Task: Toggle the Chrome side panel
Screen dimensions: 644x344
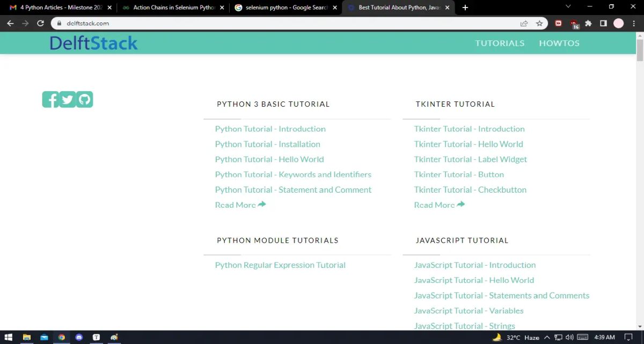Action: (x=603, y=24)
